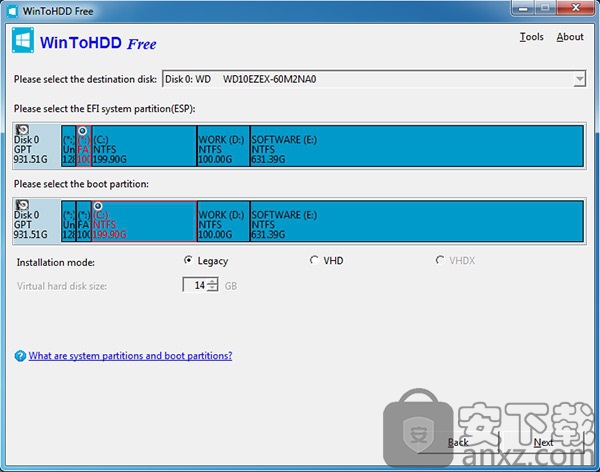Select the unallocated 128 block in the boot map
The width and height of the screenshot is (600, 472).
coord(68,221)
